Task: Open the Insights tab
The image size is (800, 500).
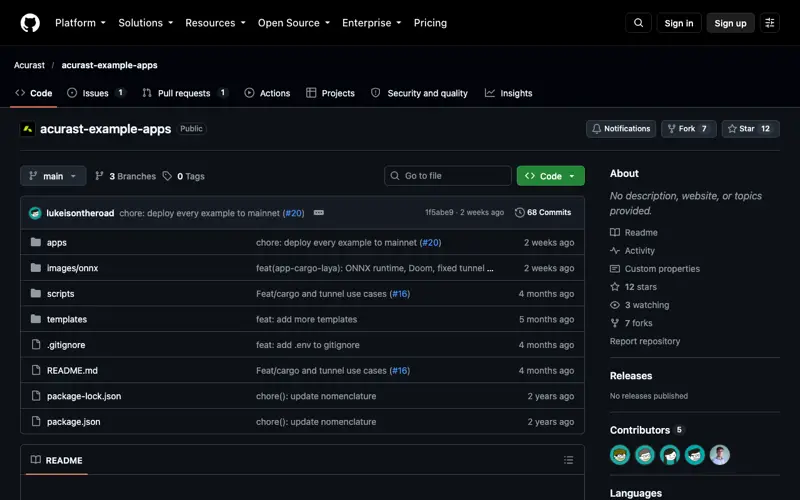Action: pyautogui.click(x=509, y=93)
